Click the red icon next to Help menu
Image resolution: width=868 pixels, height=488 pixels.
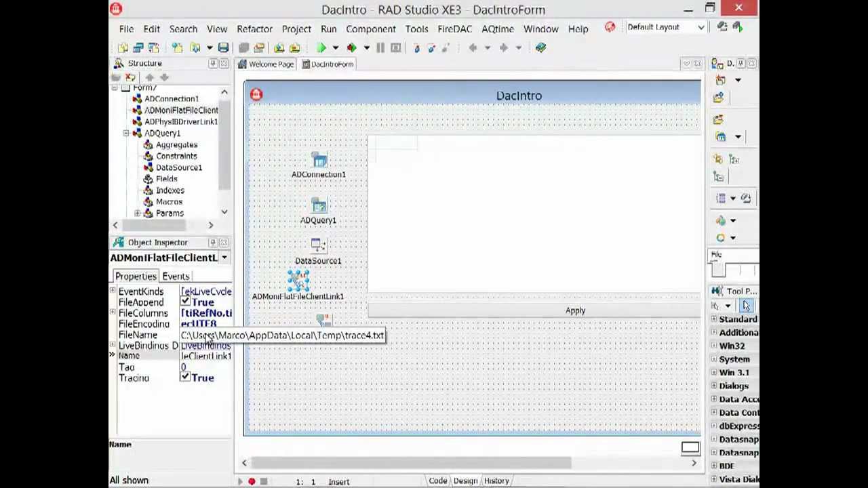click(610, 27)
